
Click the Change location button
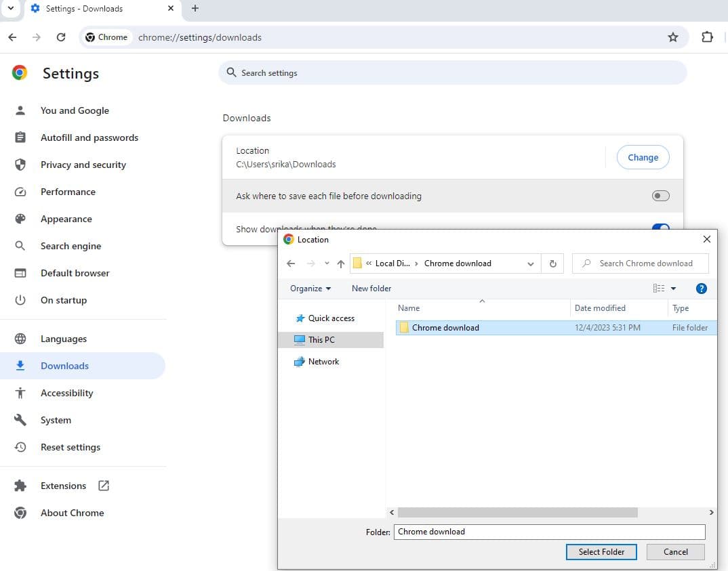coord(643,157)
